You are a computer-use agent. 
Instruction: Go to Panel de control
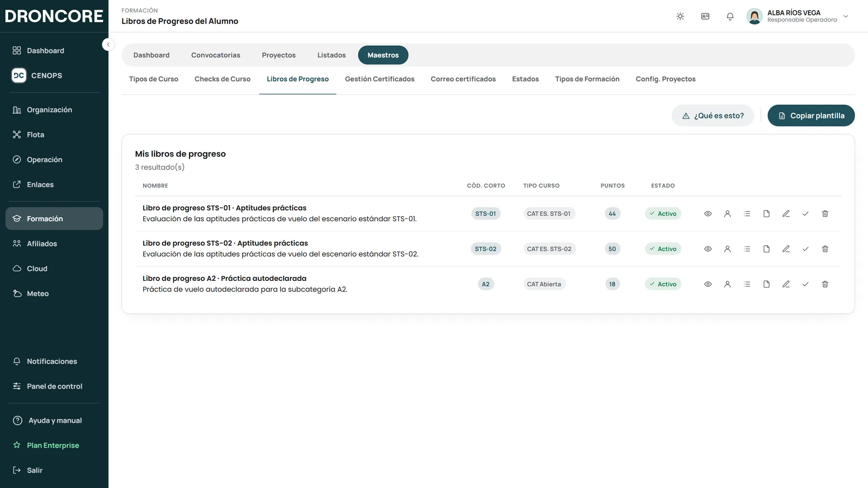coord(54,386)
